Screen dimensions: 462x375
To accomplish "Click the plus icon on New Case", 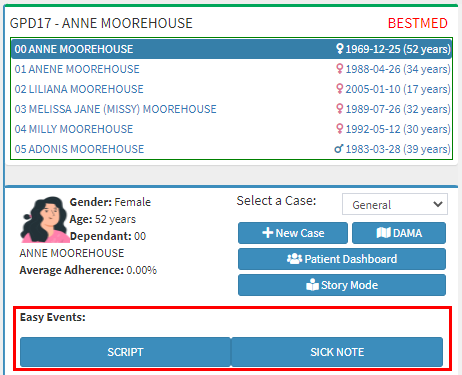I will (267, 233).
